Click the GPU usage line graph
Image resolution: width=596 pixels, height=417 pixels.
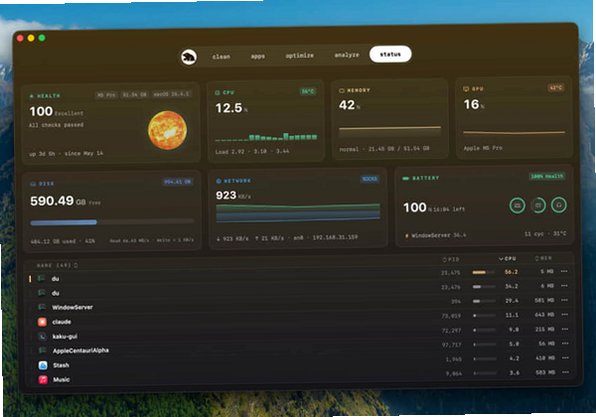point(514,133)
